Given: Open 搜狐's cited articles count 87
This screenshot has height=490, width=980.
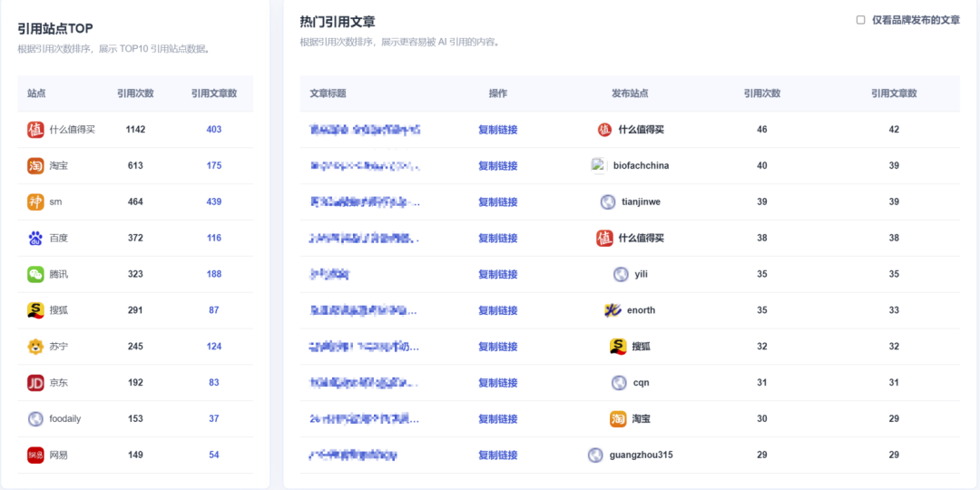Looking at the screenshot, I should (x=214, y=310).
